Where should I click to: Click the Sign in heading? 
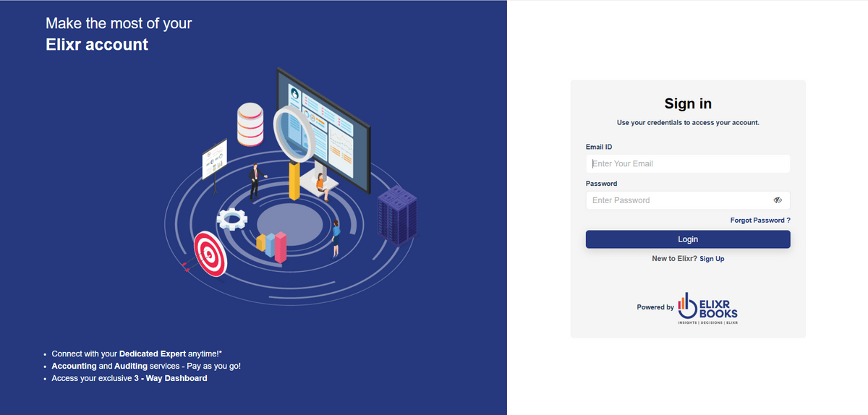coord(688,104)
